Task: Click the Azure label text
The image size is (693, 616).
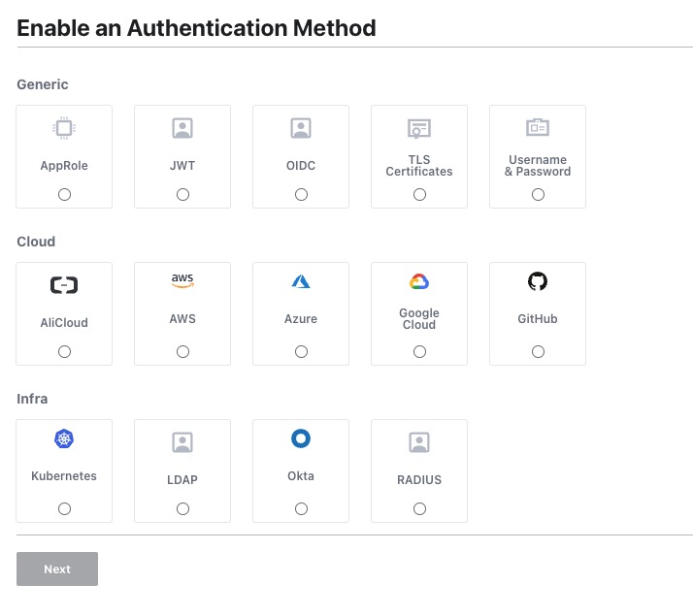Action: pyautogui.click(x=301, y=319)
